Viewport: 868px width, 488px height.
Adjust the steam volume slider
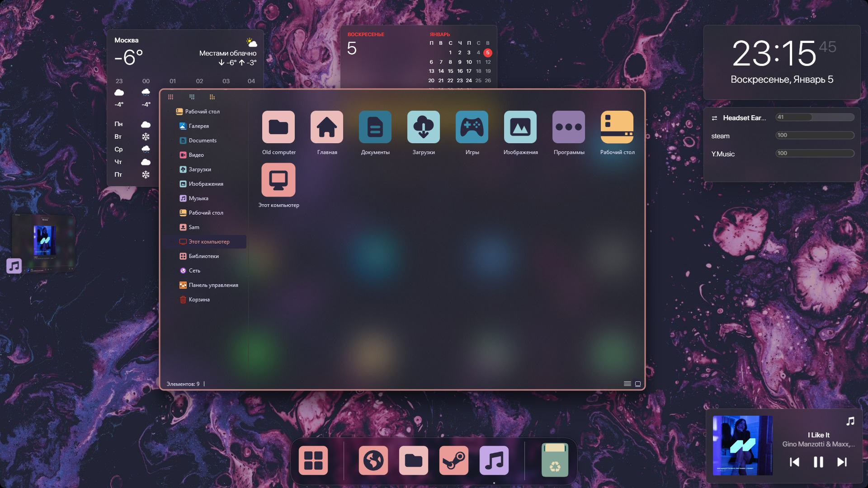[x=815, y=135]
